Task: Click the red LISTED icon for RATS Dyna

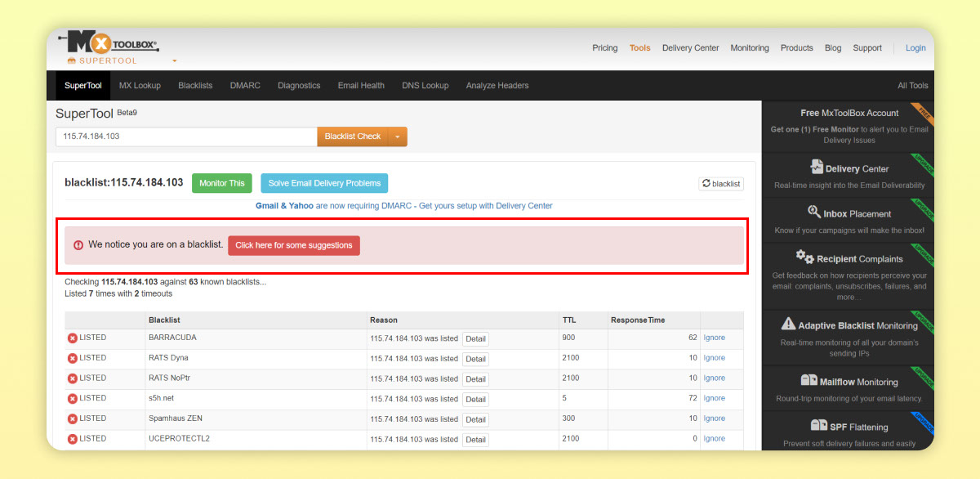Action: [x=72, y=358]
